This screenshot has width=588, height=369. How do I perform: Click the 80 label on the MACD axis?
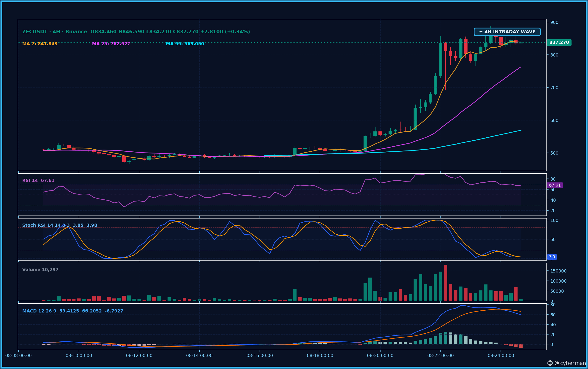(553, 305)
